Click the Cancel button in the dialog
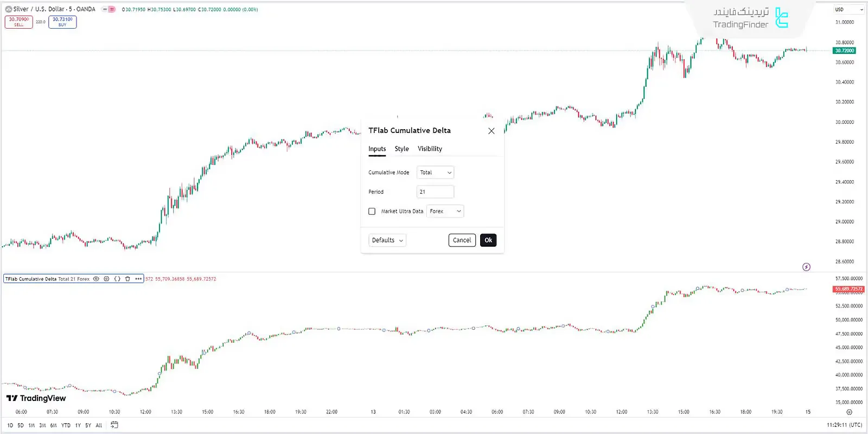The image size is (868, 434). pyautogui.click(x=462, y=240)
